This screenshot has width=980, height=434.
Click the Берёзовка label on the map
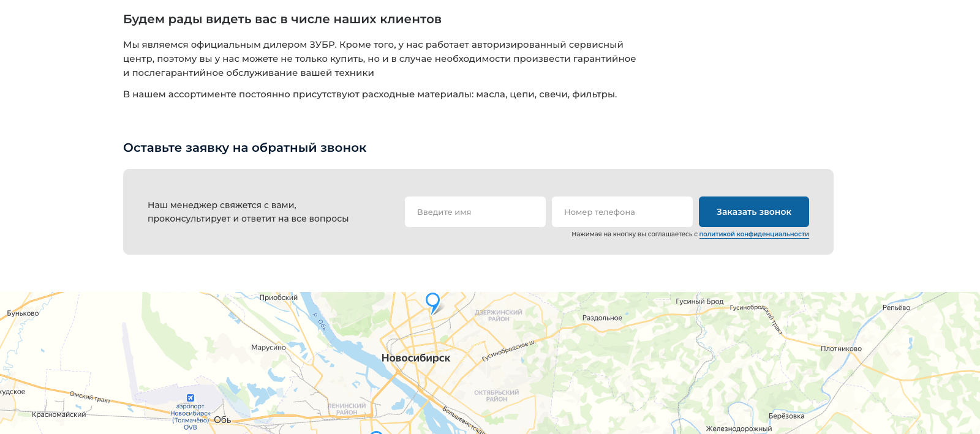(x=786, y=416)
